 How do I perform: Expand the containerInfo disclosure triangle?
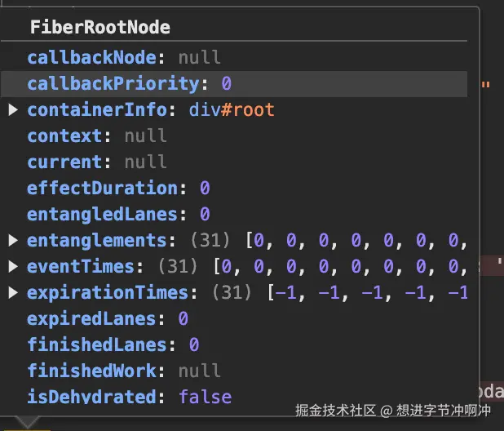[13, 110]
